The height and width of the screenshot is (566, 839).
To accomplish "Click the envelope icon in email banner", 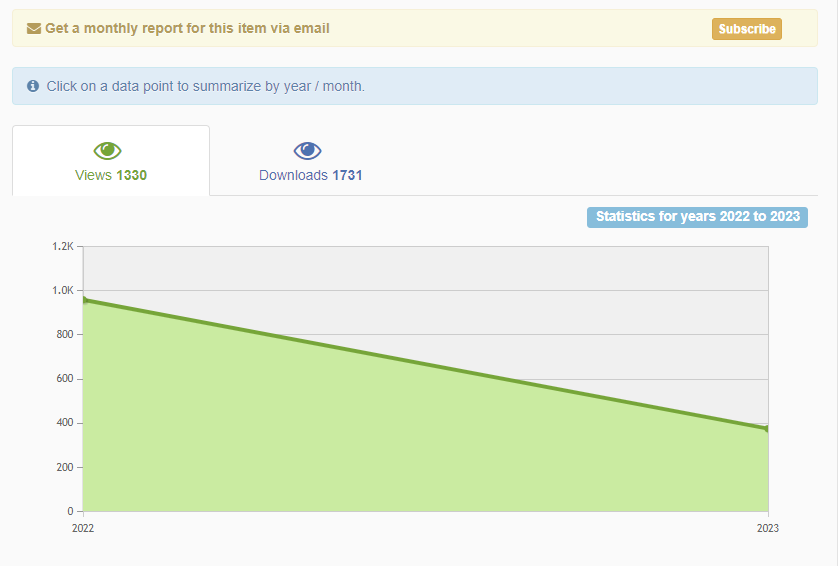I will 34,28.
